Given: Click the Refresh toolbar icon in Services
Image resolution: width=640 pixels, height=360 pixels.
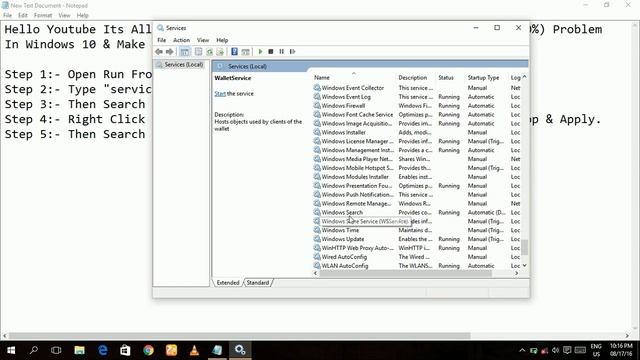Looking at the screenshot, I should tap(209, 52).
